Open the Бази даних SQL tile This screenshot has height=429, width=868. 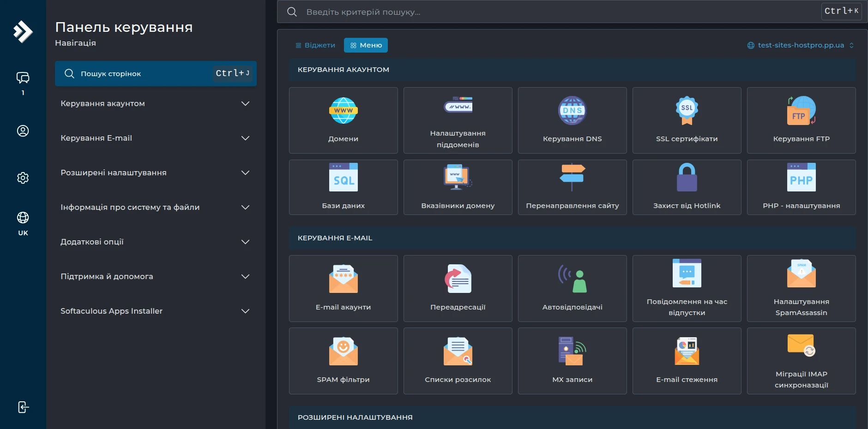coord(343,187)
